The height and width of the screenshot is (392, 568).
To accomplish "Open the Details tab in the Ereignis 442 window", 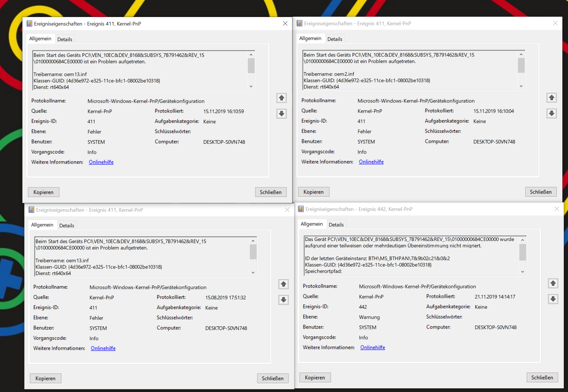I will coord(336,225).
